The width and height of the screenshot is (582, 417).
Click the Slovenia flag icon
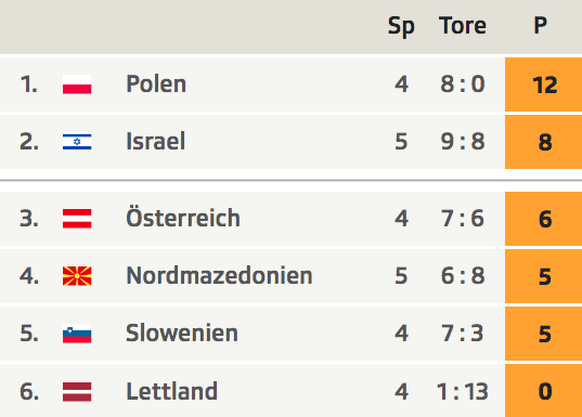click(x=77, y=333)
